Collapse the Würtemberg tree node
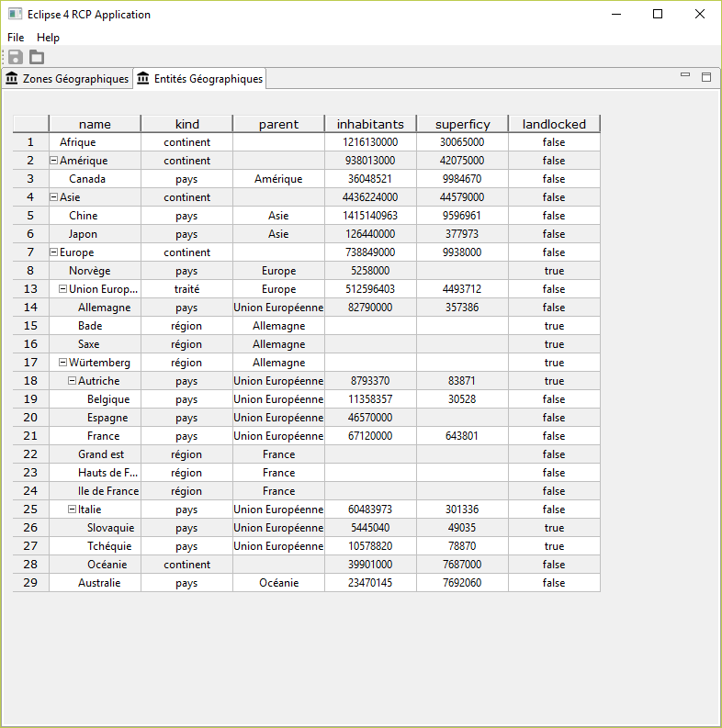The height and width of the screenshot is (728, 722). (x=62, y=362)
